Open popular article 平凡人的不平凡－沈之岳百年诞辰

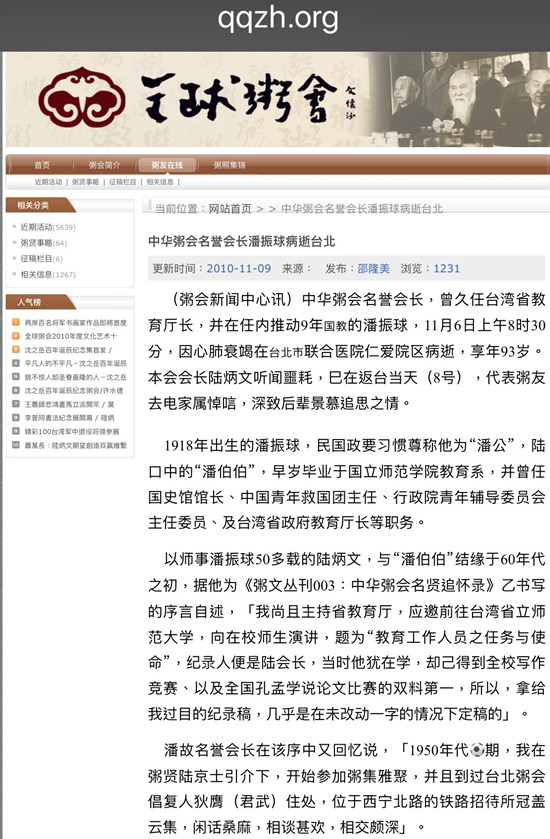point(75,363)
